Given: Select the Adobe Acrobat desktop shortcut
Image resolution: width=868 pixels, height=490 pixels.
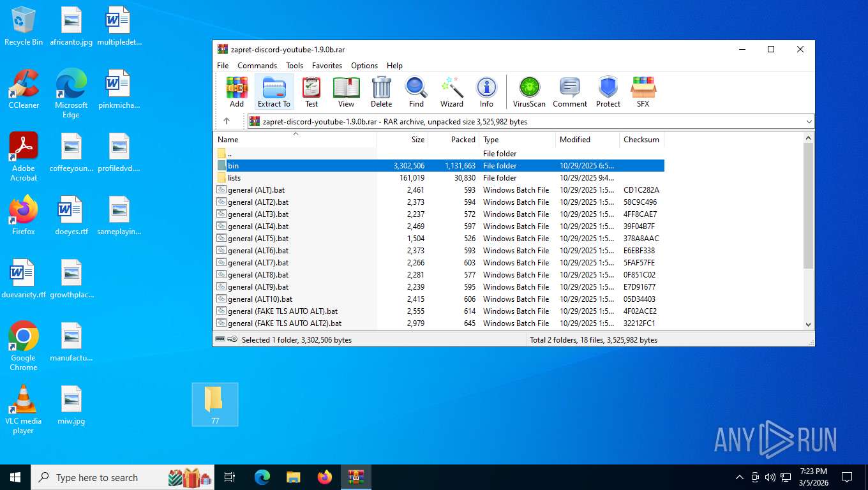Looking at the screenshot, I should click(x=24, y=157).
